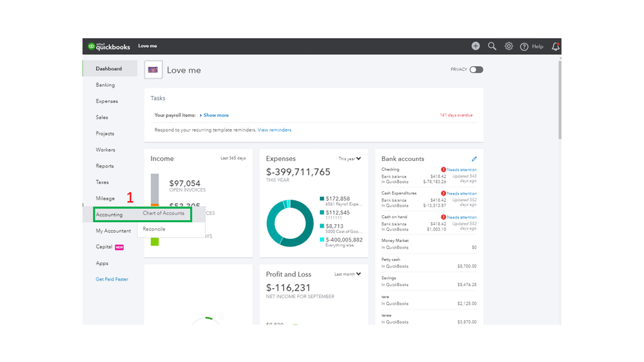Click the plus Create icon in header
Viewport: 644px width, 362px height.
pyautogui.click(x=475, y=46)
